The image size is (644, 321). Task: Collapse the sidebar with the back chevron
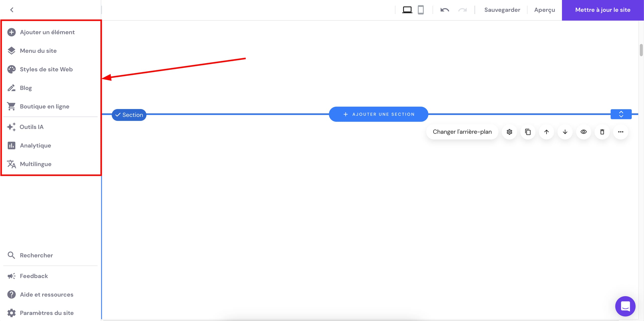(12, 10)
